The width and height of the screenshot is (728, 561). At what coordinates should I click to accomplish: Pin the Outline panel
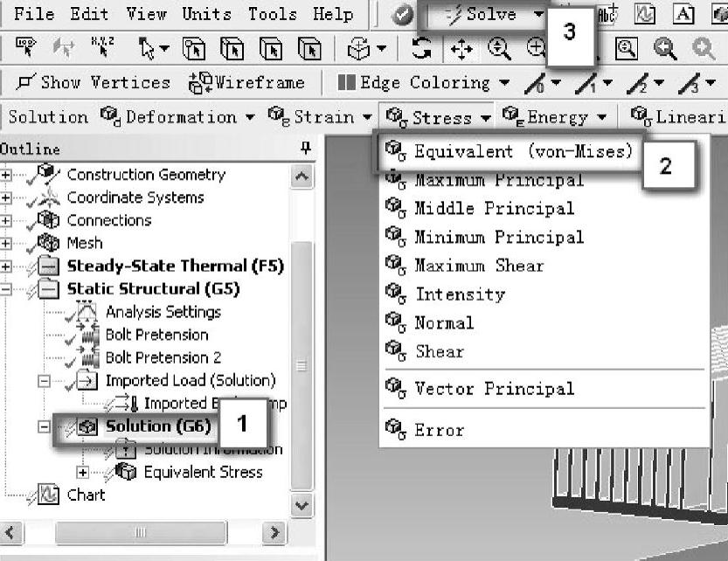[305, 149]
